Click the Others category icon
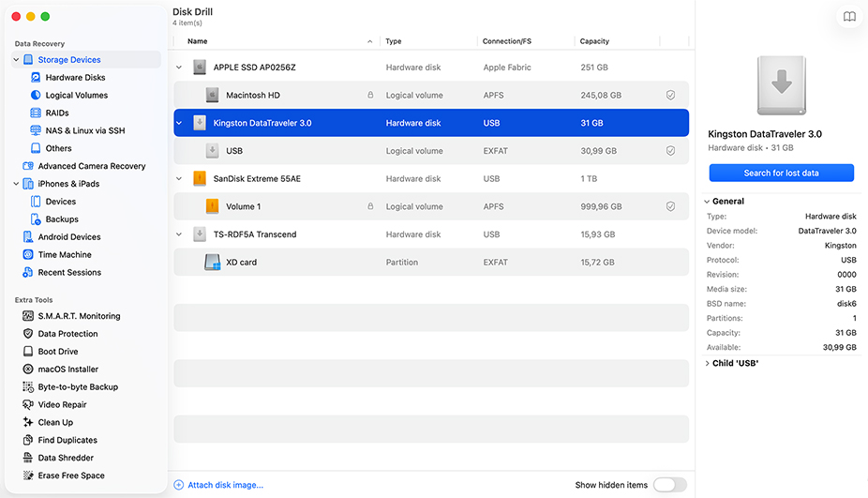This screenshot has height=498, width=868. (36, 148)
